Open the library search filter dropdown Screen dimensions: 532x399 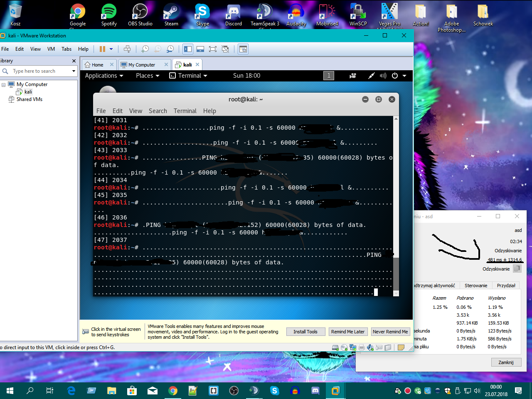pos(74,71)
